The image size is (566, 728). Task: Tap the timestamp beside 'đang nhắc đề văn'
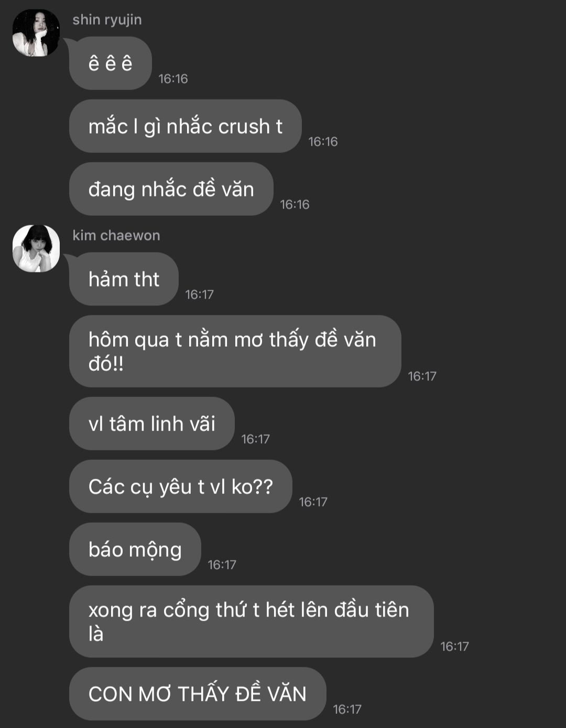tap(295, 205)
